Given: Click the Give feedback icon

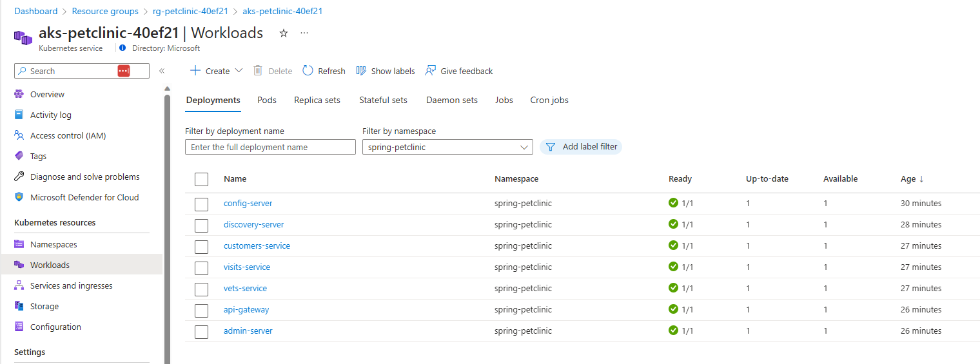Looking at the screenshot, I should [431, 71].
